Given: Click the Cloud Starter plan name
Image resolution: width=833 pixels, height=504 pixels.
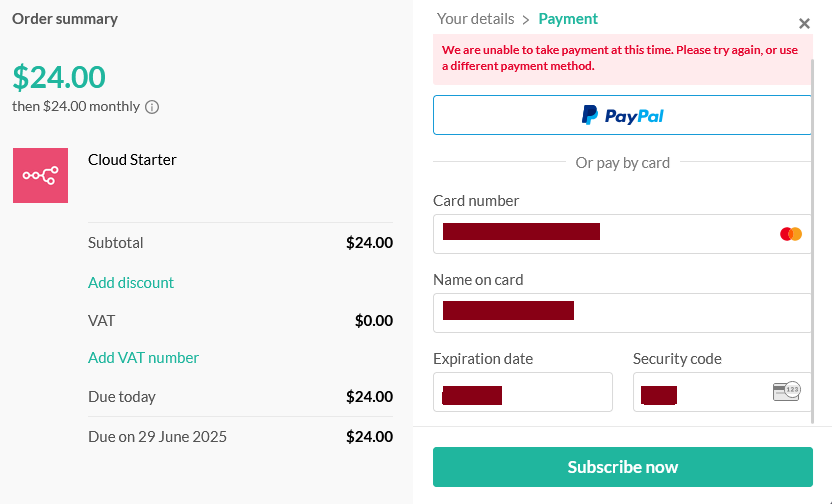Looking at the screenshot, I should (132, 160).
